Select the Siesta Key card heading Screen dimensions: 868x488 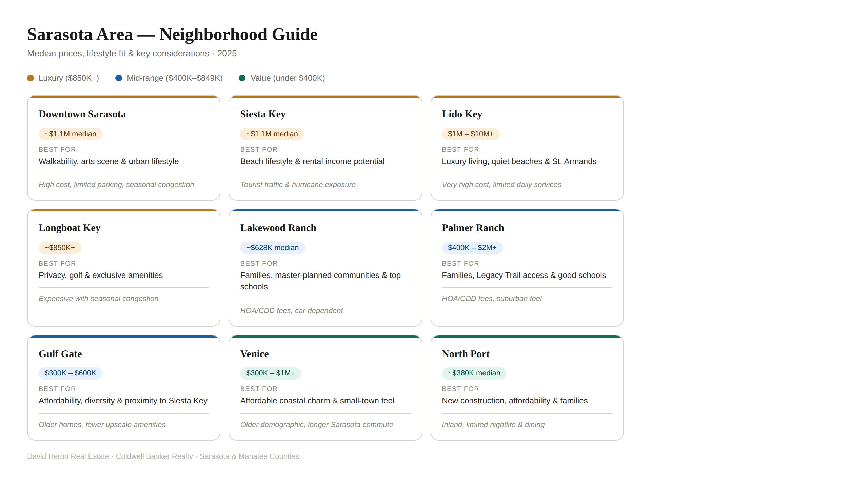coord(263,114)
